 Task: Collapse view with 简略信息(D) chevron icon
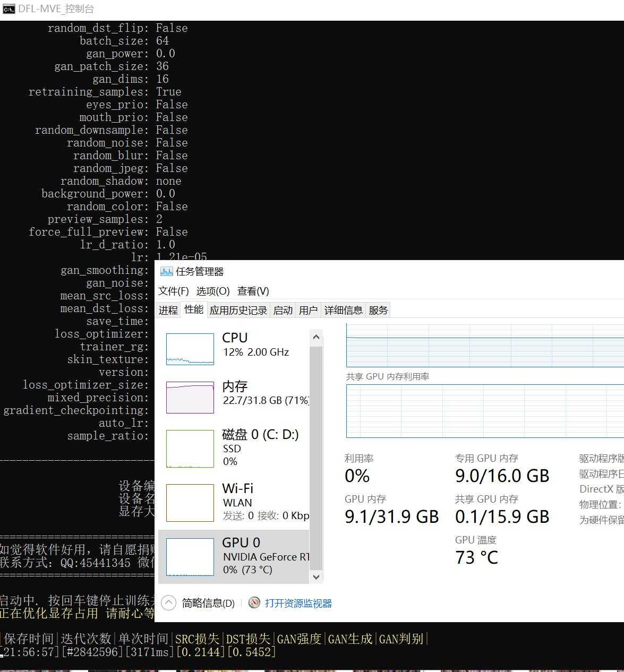168,603
